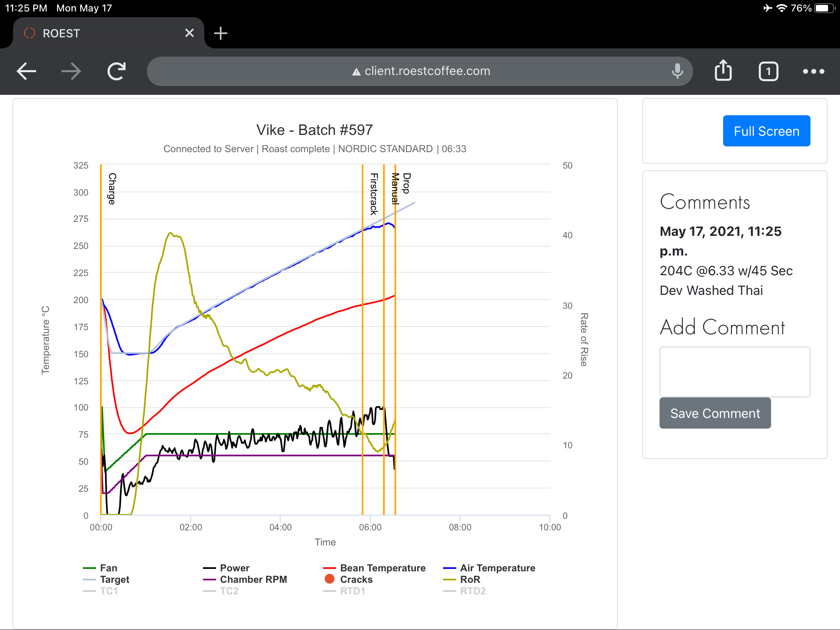Click the 06:00 time axis label
Viewport: 840px width, 630px height.
point(370,527)
